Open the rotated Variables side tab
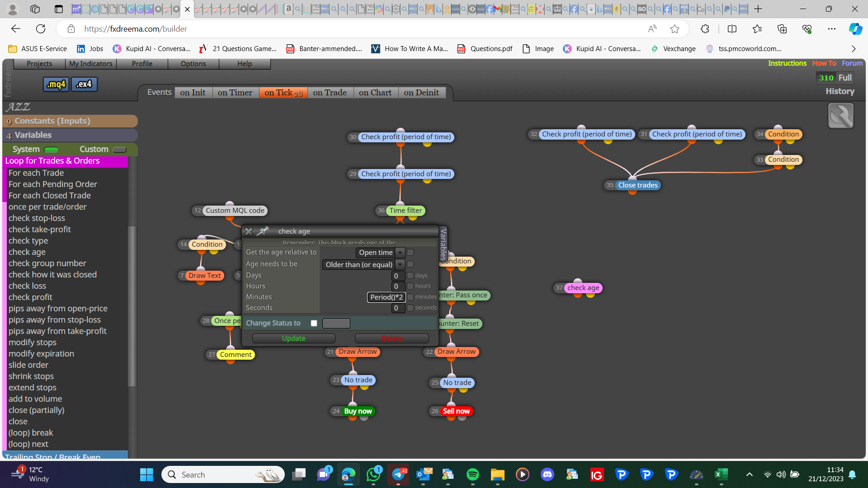 [x=443, y=244]
